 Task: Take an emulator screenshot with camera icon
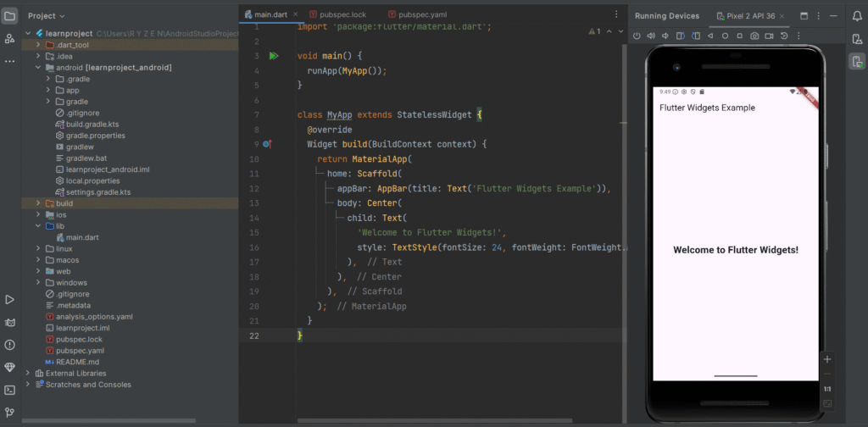point(754,36)
